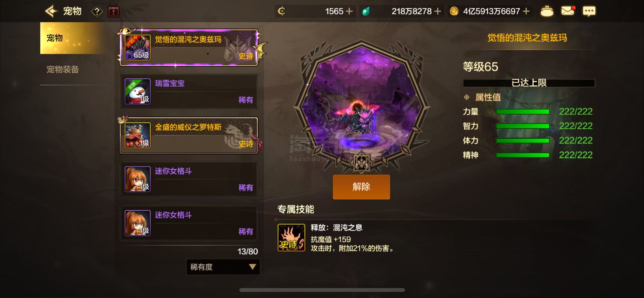Click the 已达上限 experience progress bar
This screenshot has height=298, width=644.
529,83
